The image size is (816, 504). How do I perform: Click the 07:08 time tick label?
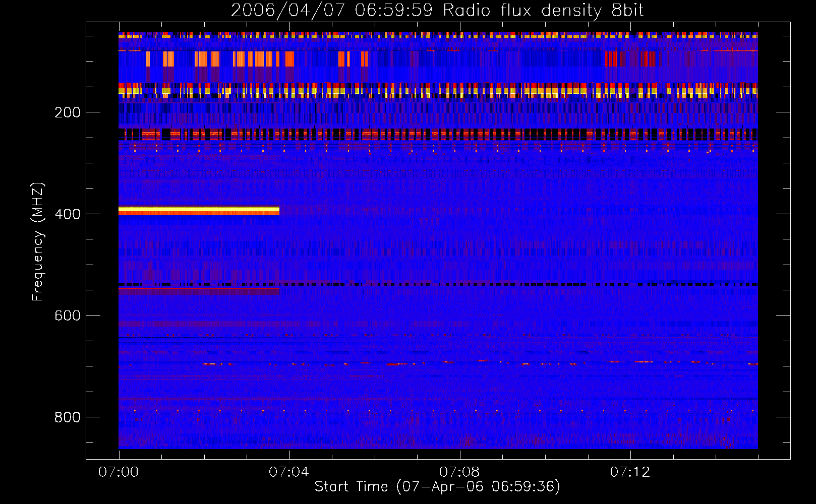[459, 472]
